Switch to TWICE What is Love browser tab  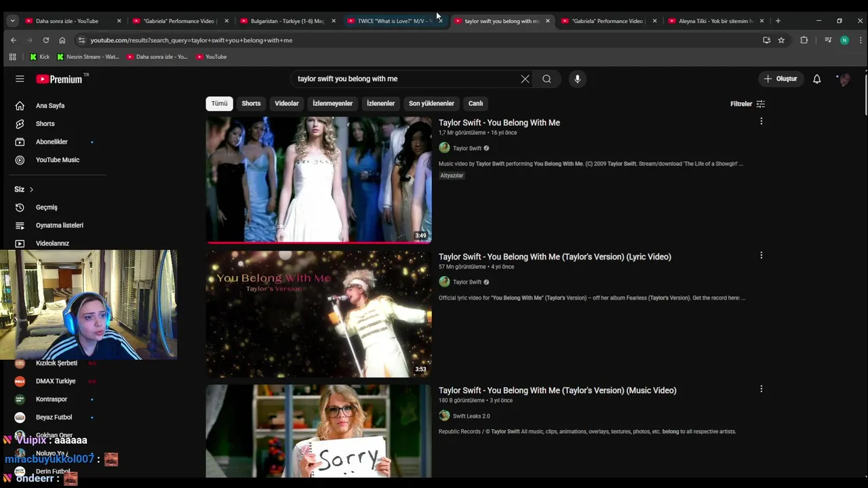[393, 21]
